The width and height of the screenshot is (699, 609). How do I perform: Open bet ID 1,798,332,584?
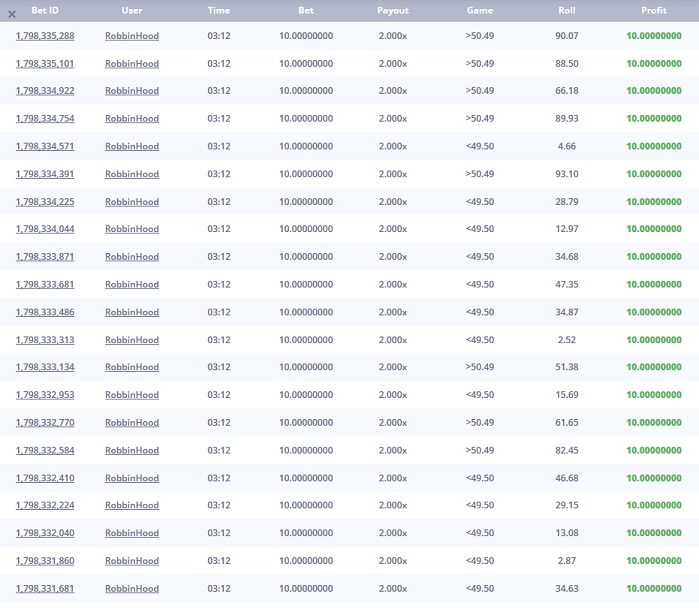(x=45, y=450)
